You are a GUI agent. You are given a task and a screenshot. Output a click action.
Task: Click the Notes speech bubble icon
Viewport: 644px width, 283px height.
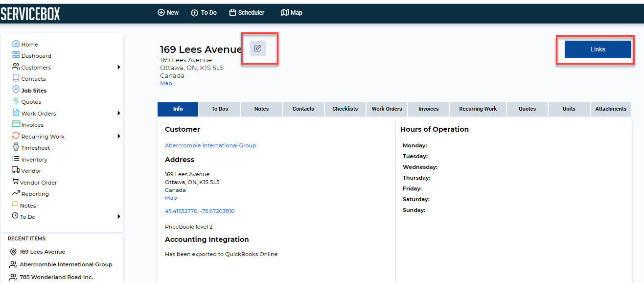pos(15,205)
